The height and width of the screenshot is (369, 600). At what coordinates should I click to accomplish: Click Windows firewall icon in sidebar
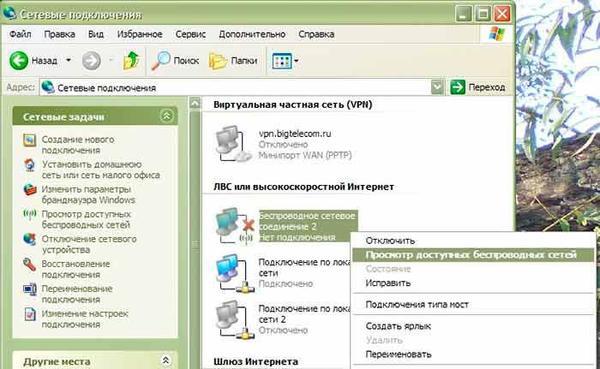click(29, 189)
